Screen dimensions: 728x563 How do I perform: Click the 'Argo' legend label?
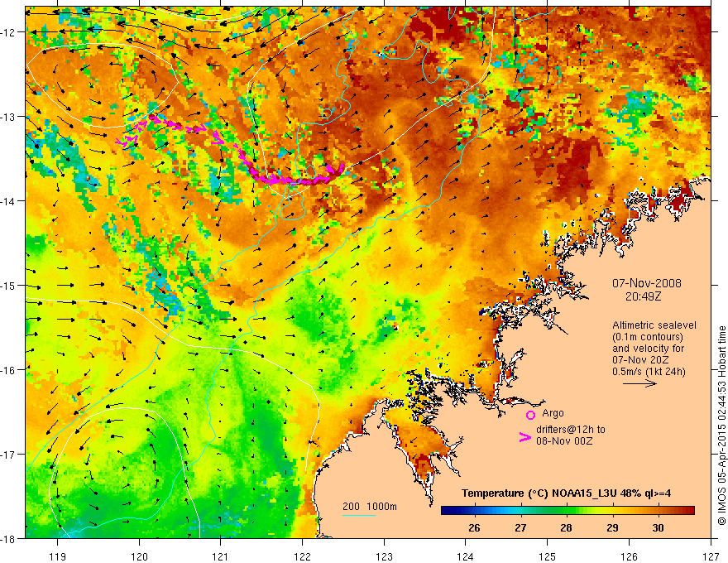click(x=553, y=413)
